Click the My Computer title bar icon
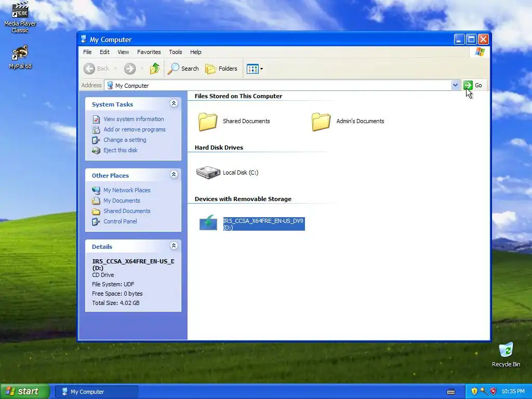 [x=84, y=39]
